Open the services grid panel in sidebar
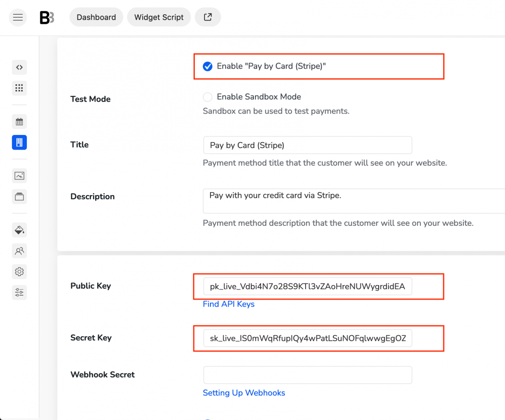Viewport: 505px width, 420px height. click(19, 88)
